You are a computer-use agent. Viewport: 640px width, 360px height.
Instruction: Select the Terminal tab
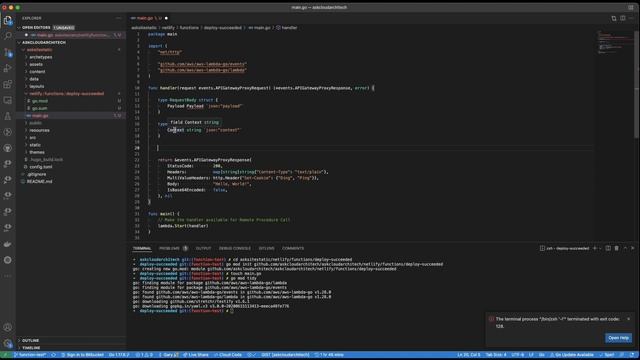[x=142, y=248]
